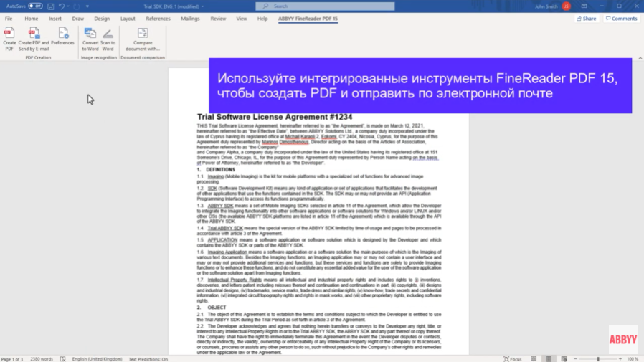Click the 100% zoom level

[x=633, y=359]
